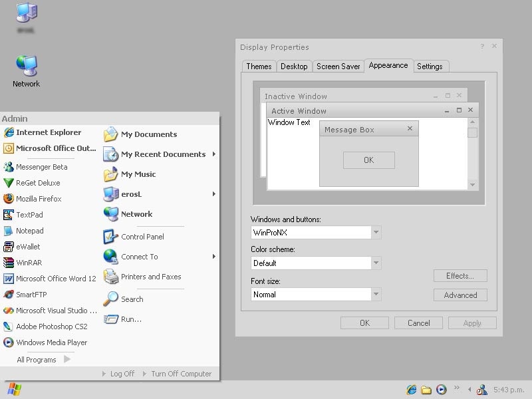Screen dimensions: 532x399
Task: Confirm with the dialog OK button
Action: 364,323
